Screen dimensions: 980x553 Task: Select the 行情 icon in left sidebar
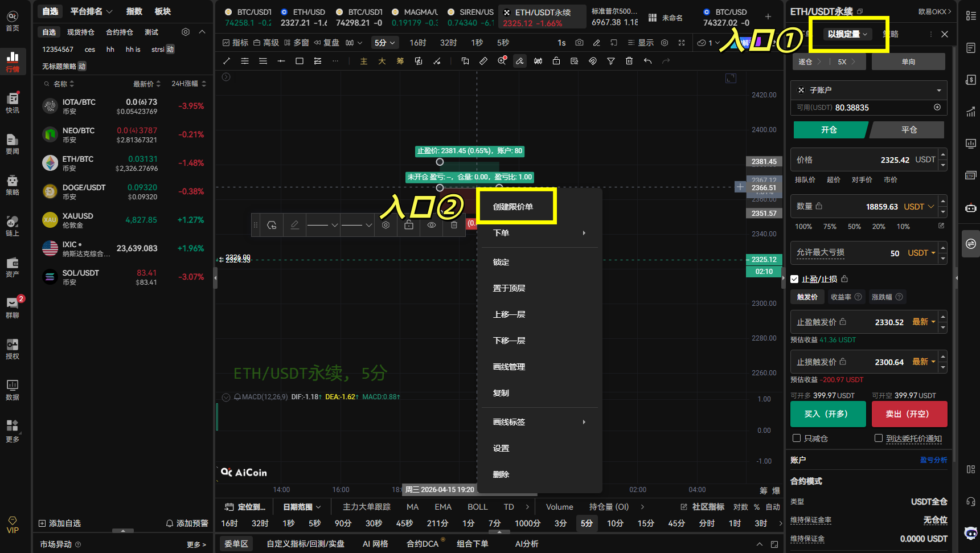pos(13,61)
